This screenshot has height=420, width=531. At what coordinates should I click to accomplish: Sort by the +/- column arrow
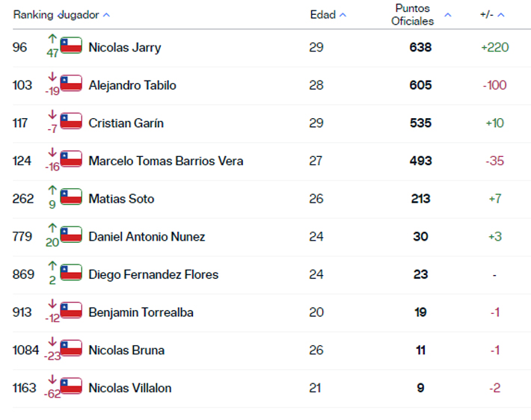point(501,15)
